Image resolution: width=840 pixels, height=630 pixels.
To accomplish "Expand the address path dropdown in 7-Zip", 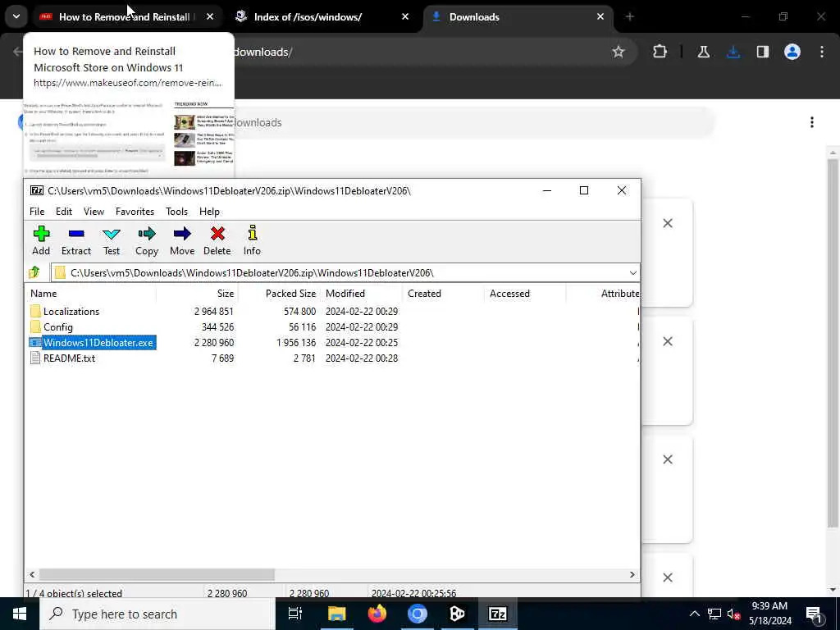I will [x=632, y=272].
